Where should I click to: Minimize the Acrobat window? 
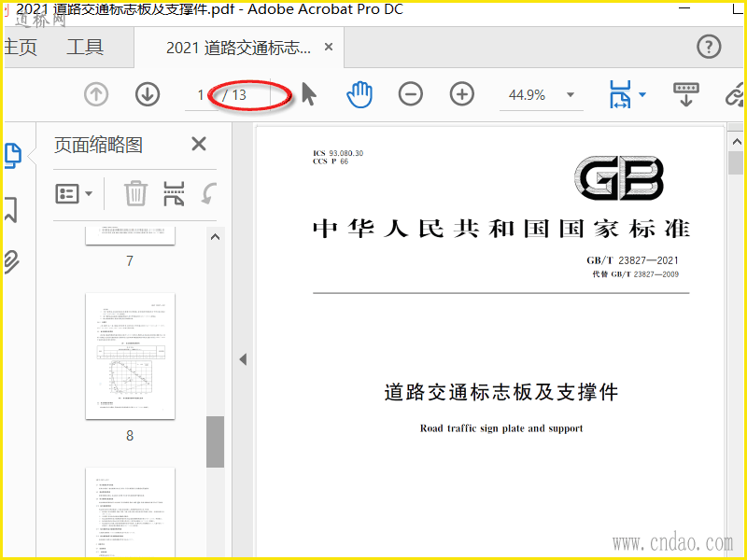click(684, 8)
